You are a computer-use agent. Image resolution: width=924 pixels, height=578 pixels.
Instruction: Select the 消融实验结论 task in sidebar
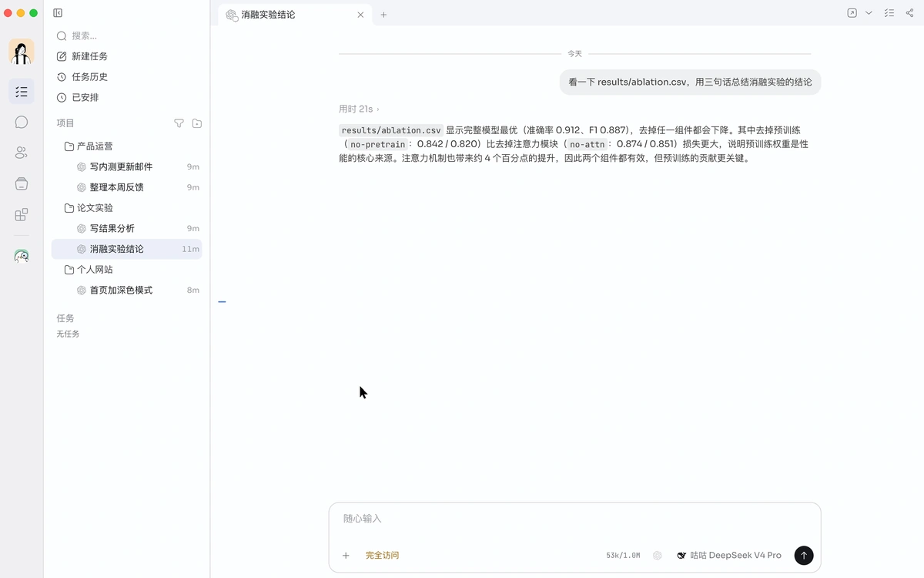click(126, 249)
